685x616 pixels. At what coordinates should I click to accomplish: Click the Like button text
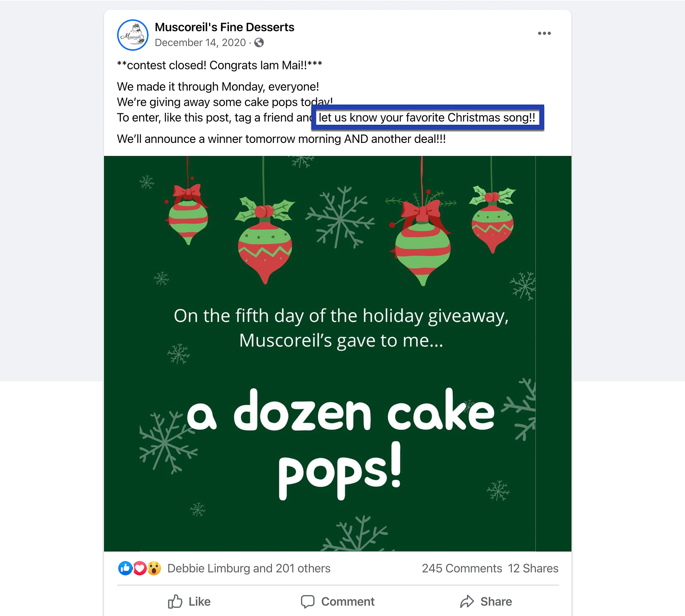[x=200, y=602]
